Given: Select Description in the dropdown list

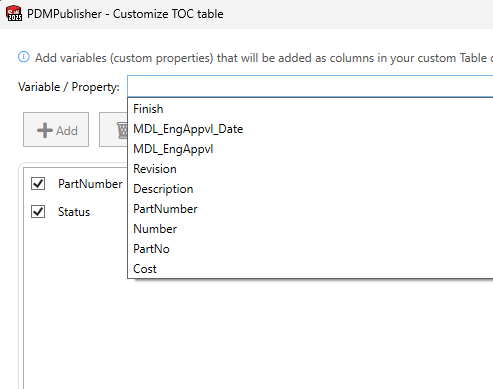Looking at the screenshot, I should pos(310,189).
